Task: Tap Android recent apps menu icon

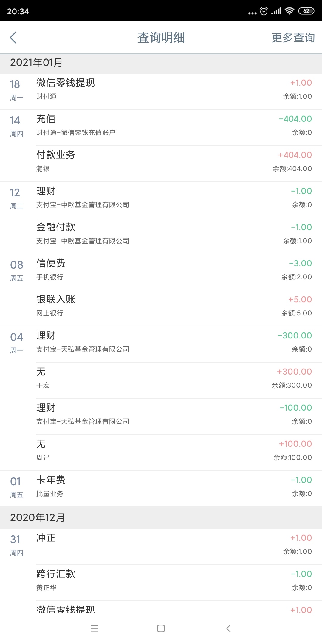Action: click(x=95, y=628)
